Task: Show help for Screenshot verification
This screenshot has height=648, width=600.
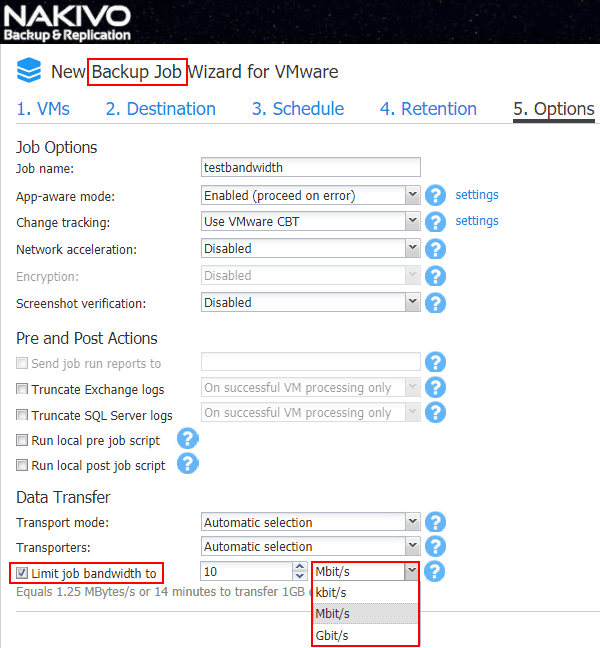Action: [x=435, y=303]
